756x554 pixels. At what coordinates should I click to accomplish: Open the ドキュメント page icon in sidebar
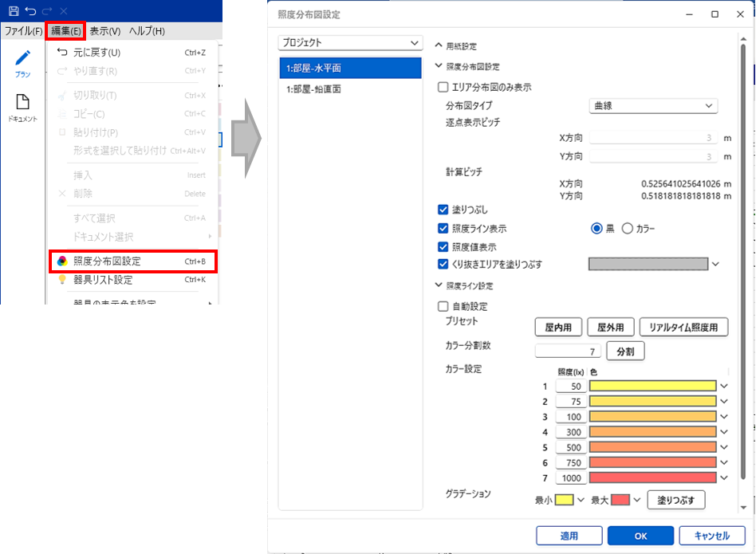tap(23, 102)
